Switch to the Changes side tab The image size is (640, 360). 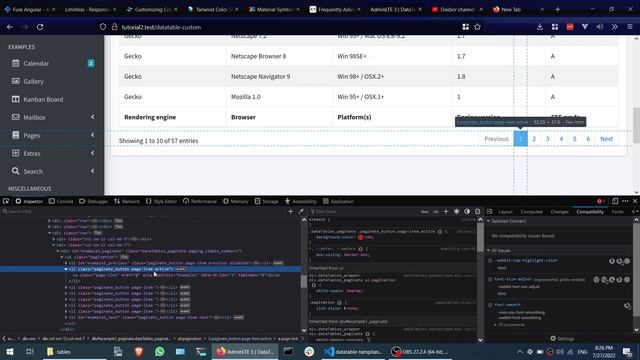coord(559,211)
